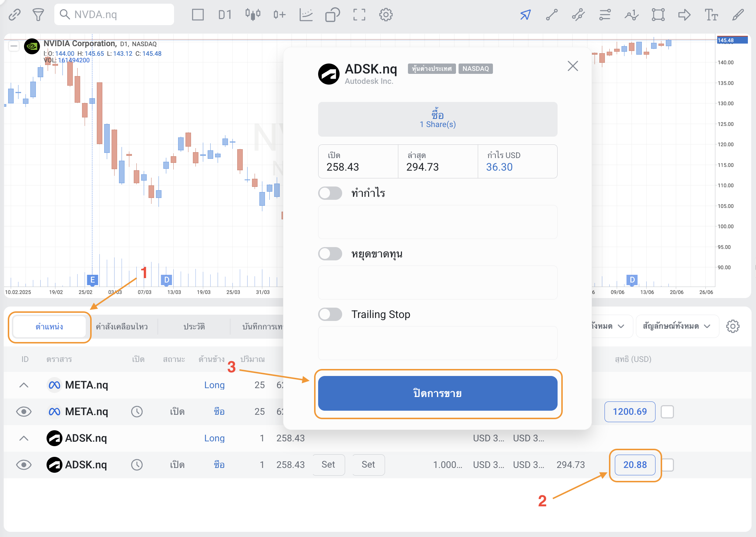Open the filter funnel icon
Screen dimensions: 756x537
[x=38, y=15]
